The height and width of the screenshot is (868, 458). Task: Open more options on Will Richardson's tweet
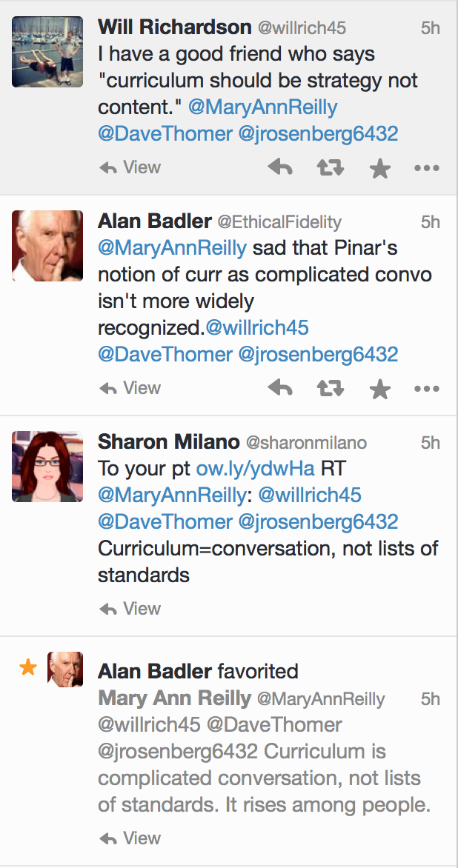(x=427, y=168)
